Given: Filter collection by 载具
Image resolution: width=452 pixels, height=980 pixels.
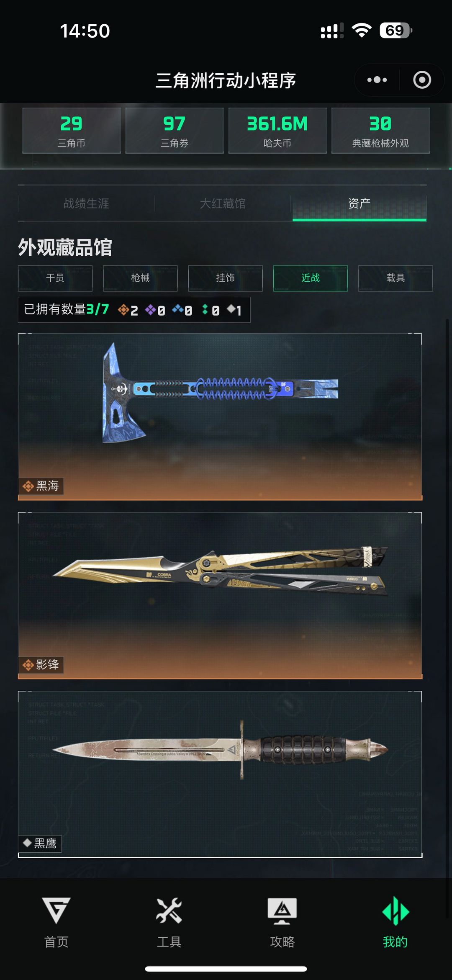Looking at the screenshot, I should 395,278.
